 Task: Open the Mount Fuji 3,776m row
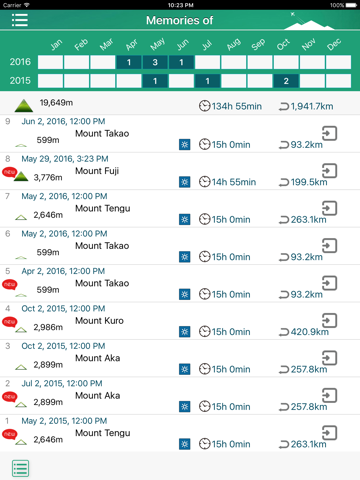[180, 171]
